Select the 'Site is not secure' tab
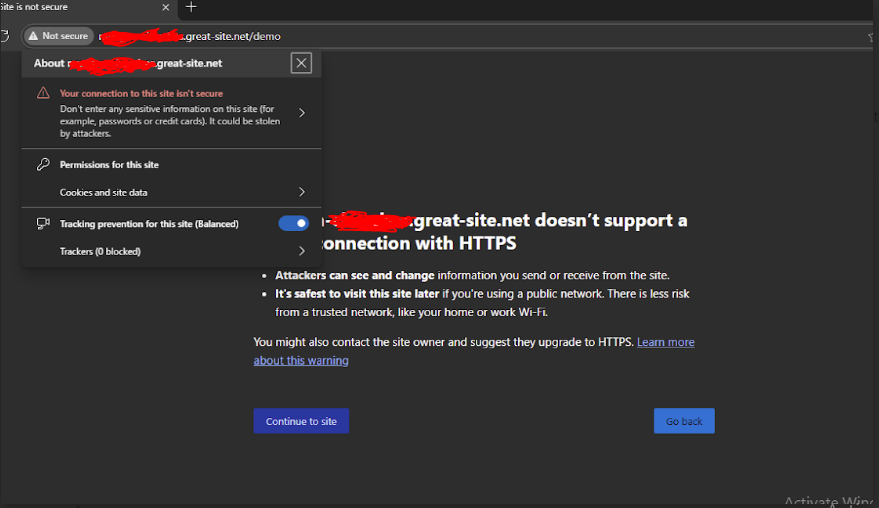This screenshot has height=508, width=879. [x=70, y=7]
